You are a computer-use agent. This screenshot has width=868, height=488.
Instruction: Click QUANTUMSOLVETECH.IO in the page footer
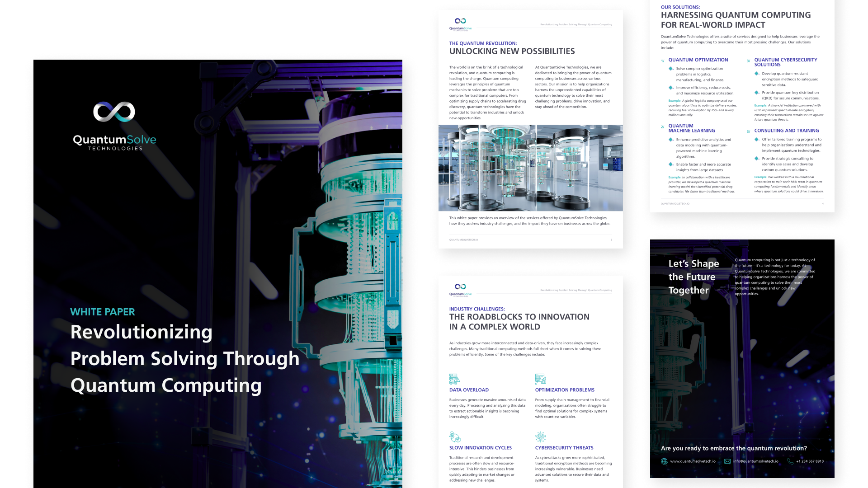point(463,239)
